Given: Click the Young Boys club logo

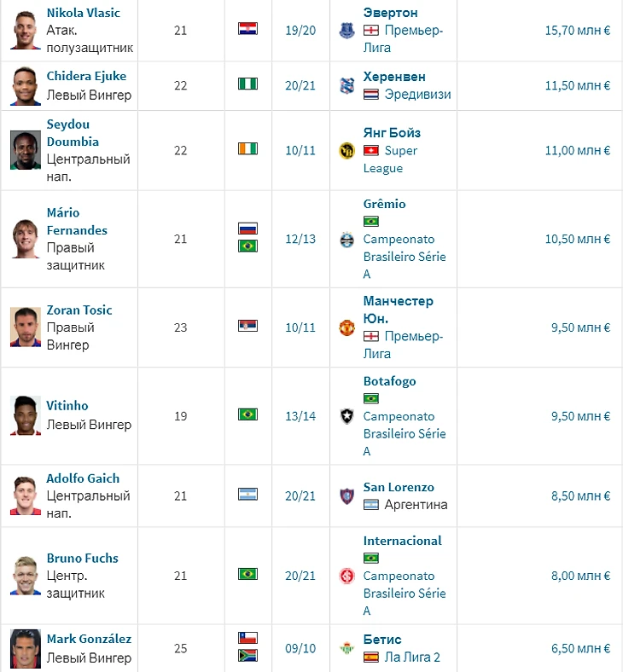Looking at the screenshot, I should coord(346,151).
